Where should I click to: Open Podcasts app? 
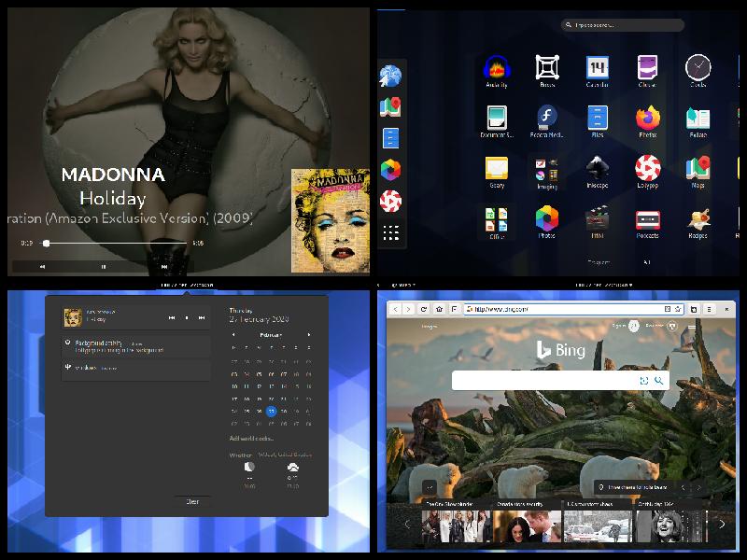647,223
